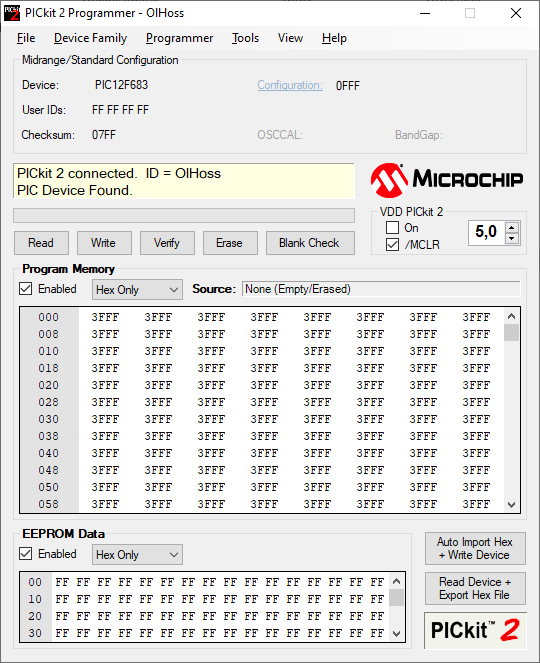The width and height of the screenshot is (540, 663).
Task: Click EEPROM Data scrollbar down arrow
Action: click(x=396, y=633)
